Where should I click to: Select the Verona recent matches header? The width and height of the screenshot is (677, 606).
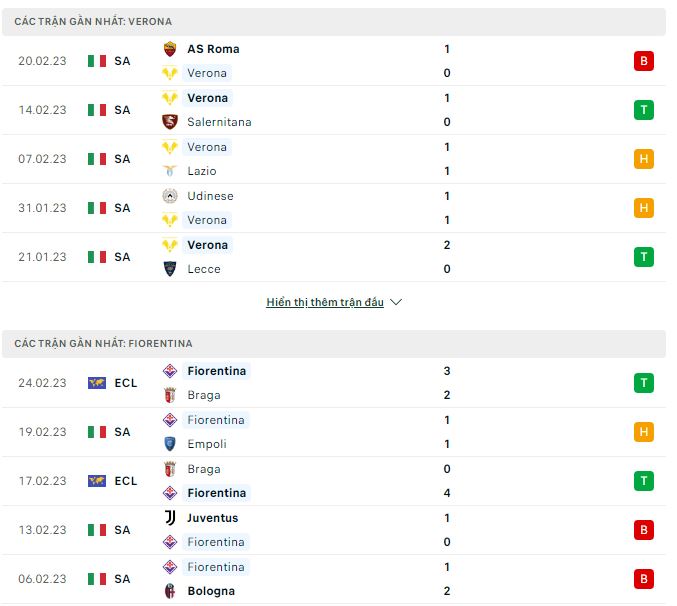coord(334,22)
